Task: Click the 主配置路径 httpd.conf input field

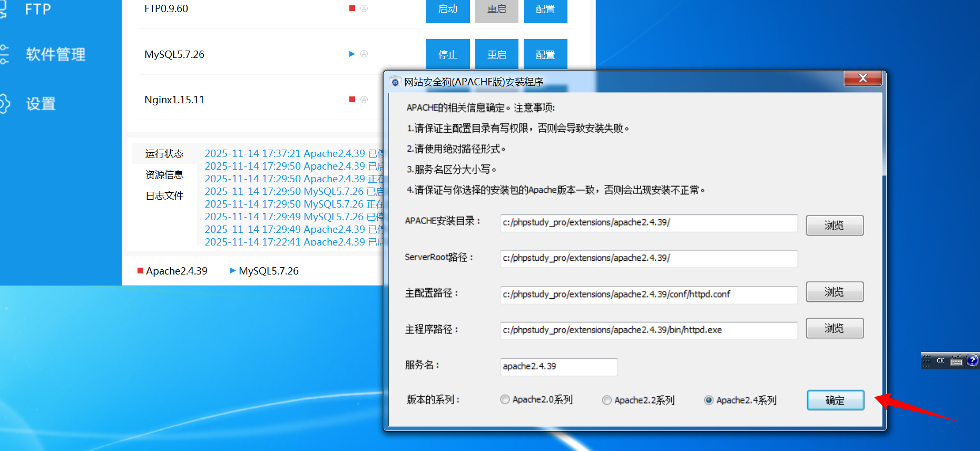Action: coord(649,295)
